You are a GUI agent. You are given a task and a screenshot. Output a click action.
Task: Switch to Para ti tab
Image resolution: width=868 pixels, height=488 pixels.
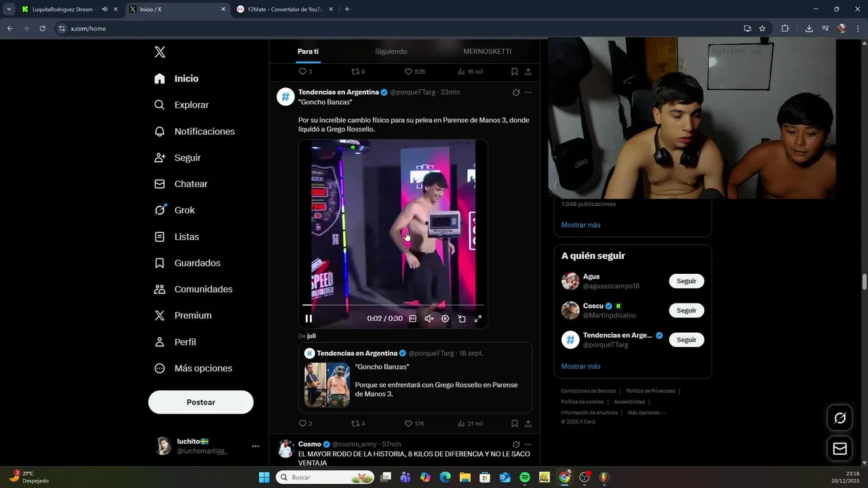[308, 52]
